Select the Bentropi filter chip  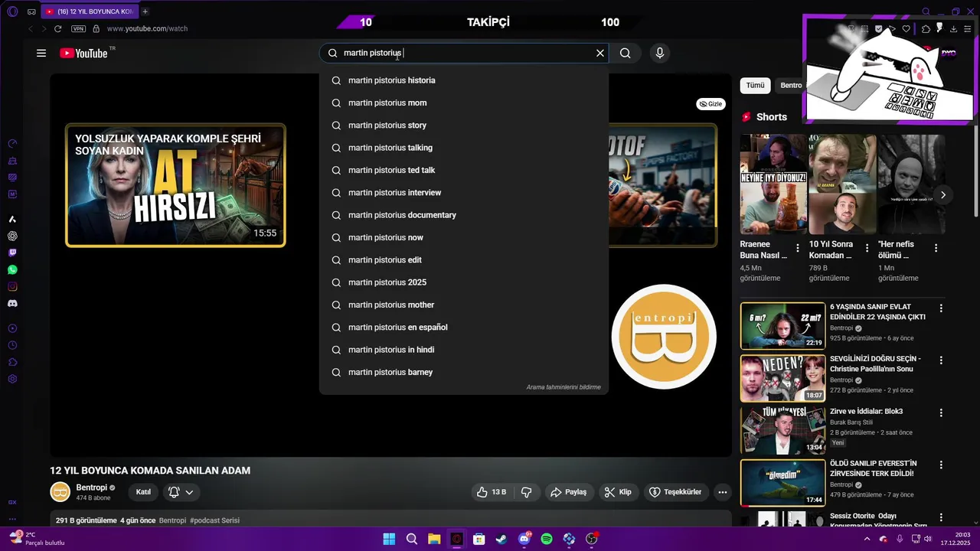(x=790, y=85)
